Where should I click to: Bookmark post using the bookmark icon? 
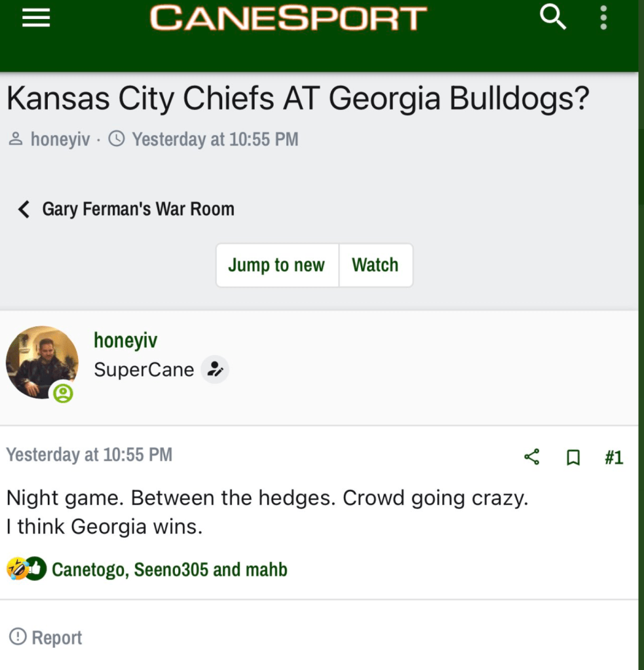tap(573, 457)
